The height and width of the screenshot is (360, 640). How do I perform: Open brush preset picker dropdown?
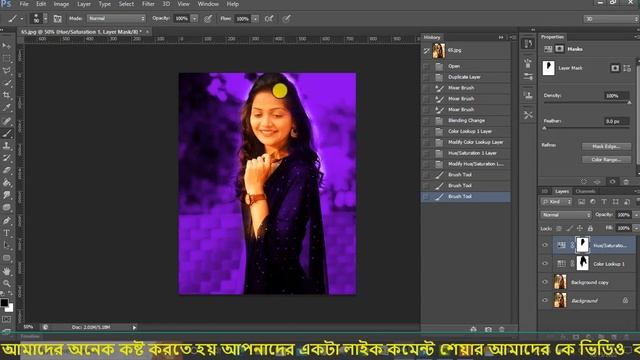tap(45, 18)
